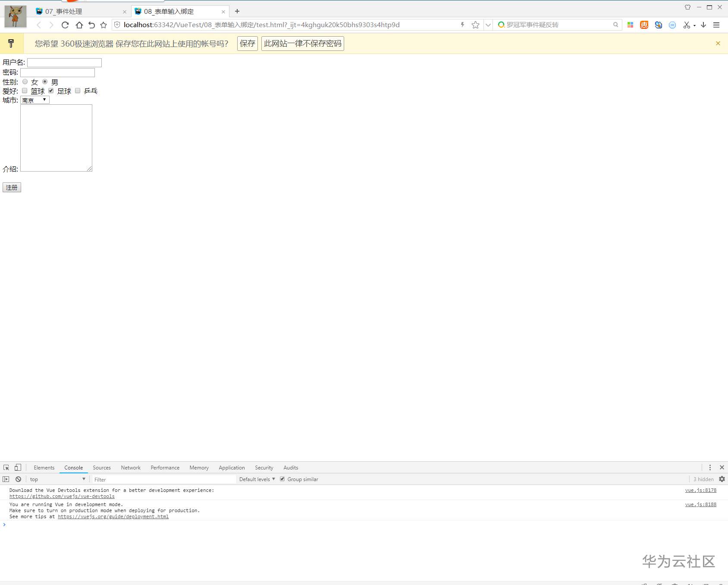Open the vuejs.org deployment guide link
The width and height of the screenshot is (728, 585).
(113, 516)
